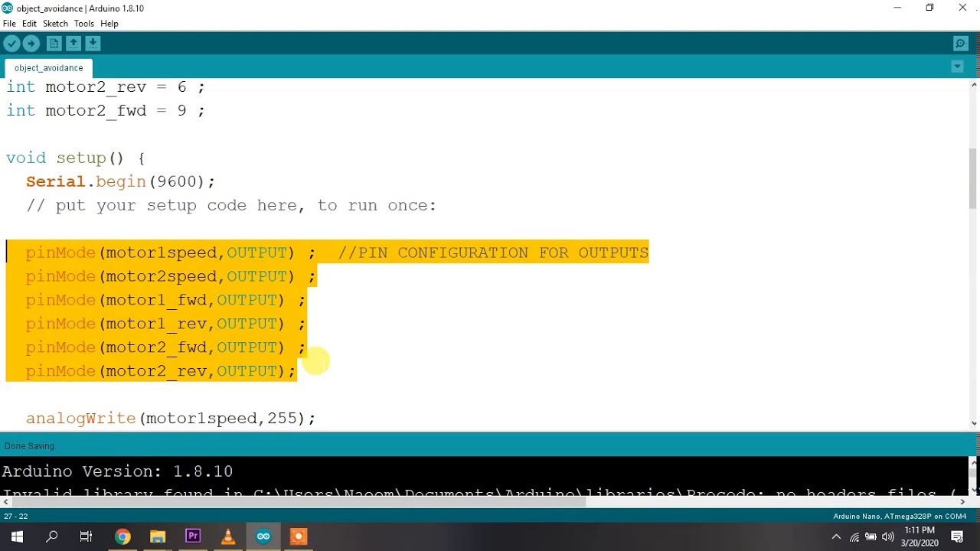Click the editor scrollbar up arrow

pos(974,85)
